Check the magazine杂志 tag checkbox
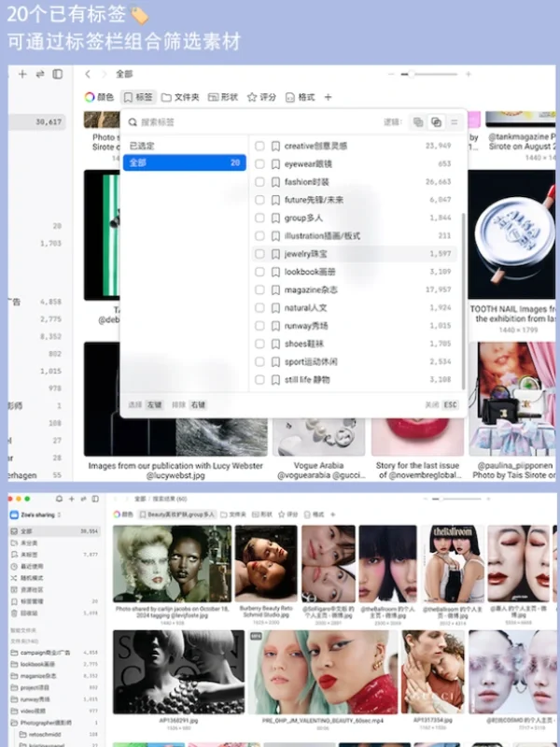Viewport: 560px width, 747px height. (259, 289)
